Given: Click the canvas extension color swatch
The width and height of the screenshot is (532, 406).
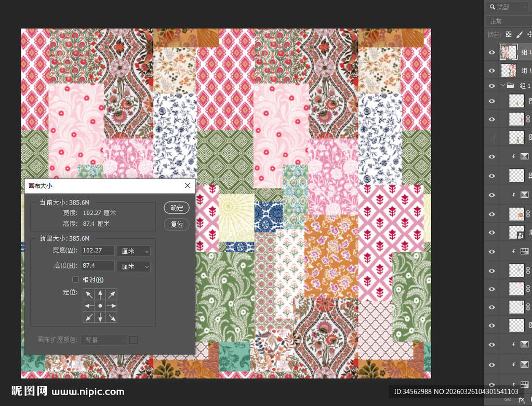Looking at the screenshot, I should 134,340.
